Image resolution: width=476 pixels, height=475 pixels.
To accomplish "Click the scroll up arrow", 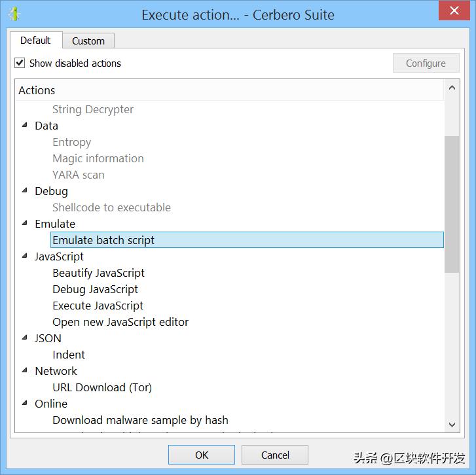I will pyautogui.click(x=452, y=88).
